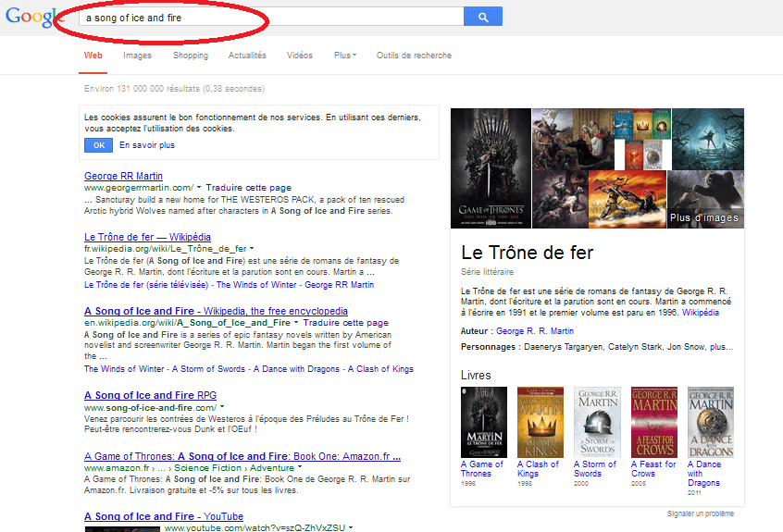Open The Winds of Winter sitelink under en.wikipedia
Viewport: 783px width, 532px height.
click(124, 369)
